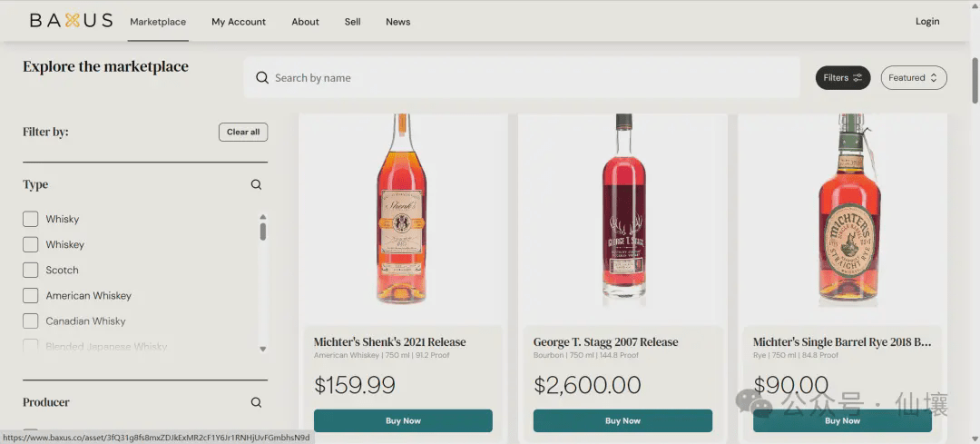Click the Login link
This screenshot has width=980, height=444.
click(927, 22)
